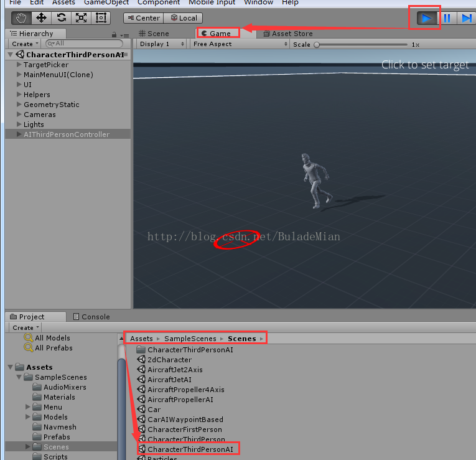This screenshot has height=460, width=476.
Task: Open the GameObject menu
Action: [106, 2]
